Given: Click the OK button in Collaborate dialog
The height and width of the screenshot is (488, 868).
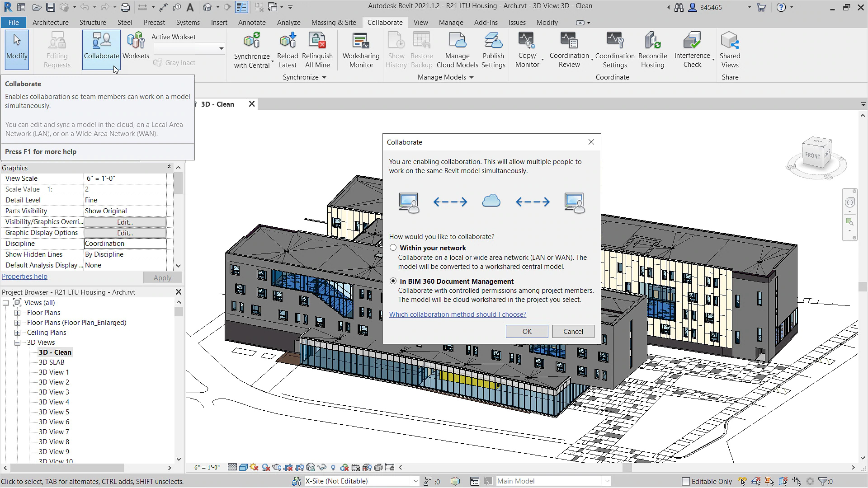Looking at the screenshot, I should [527, 331].
